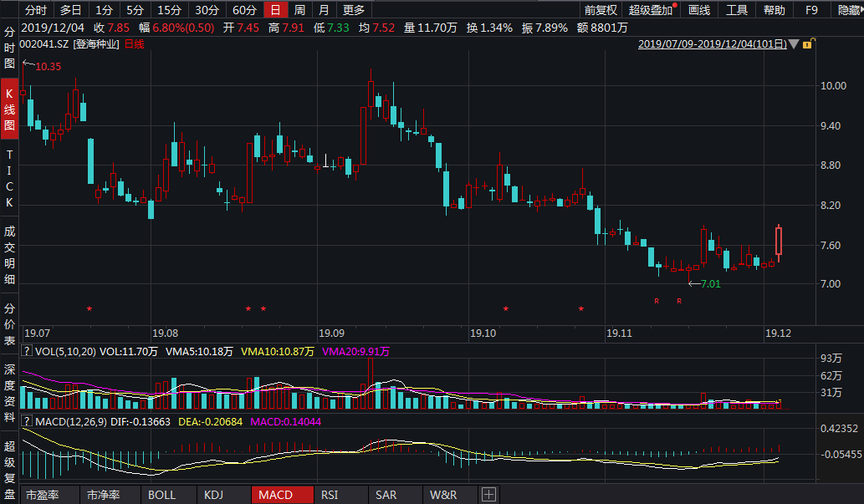Open 超级叠加 overlay option
Image resolution: width=864 pixels, height=504 pixels.
click(651, 10)
